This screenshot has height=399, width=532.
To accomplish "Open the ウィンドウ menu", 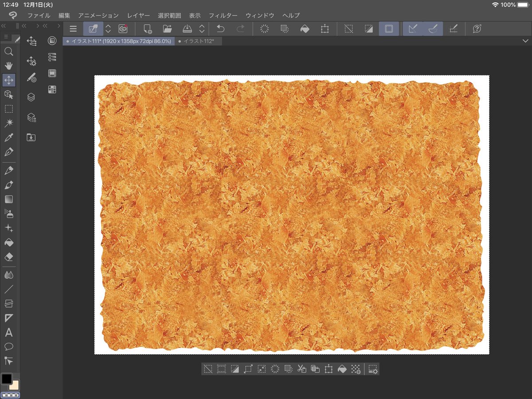I will pyautogui.click(x=260, y=16).
